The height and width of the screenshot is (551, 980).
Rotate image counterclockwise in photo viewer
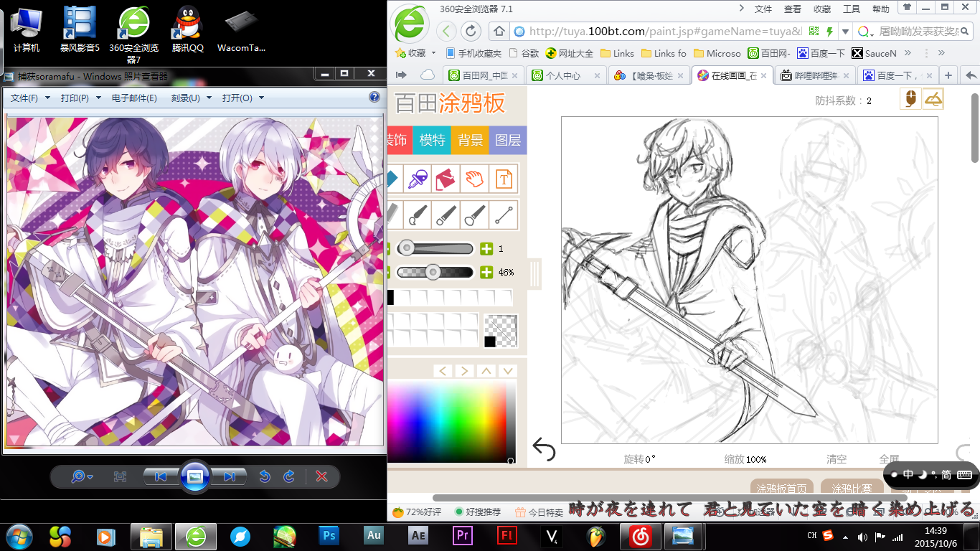coord(265,476)
